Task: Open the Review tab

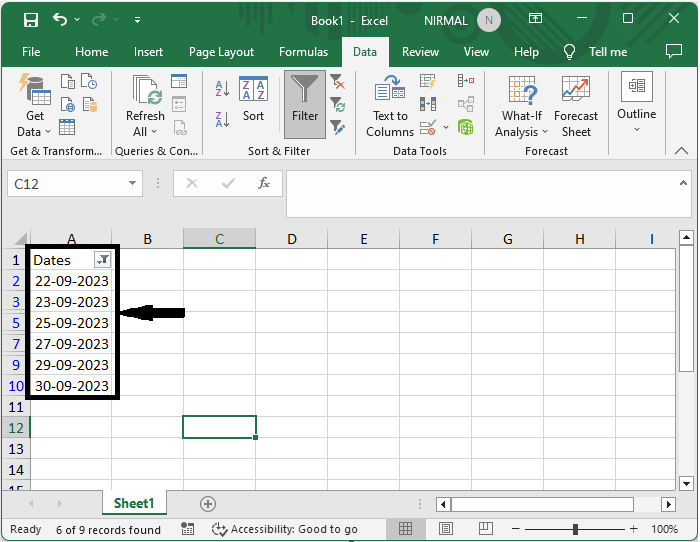Action: pos(420,52)
